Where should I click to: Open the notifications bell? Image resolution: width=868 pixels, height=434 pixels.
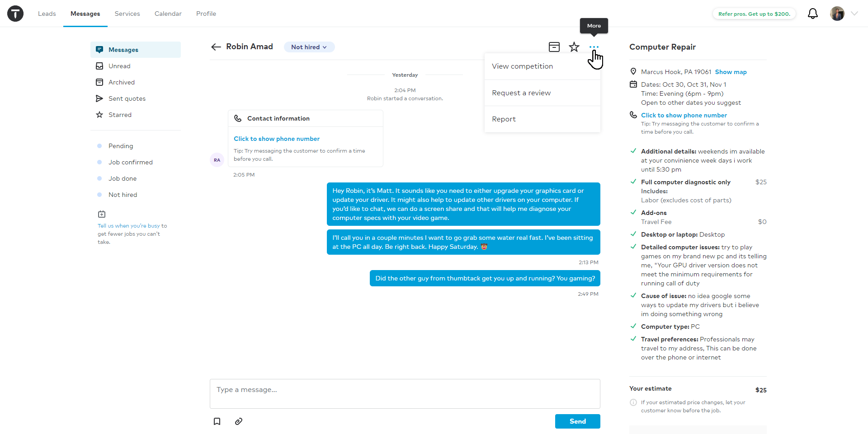click(x=813, y=14)
